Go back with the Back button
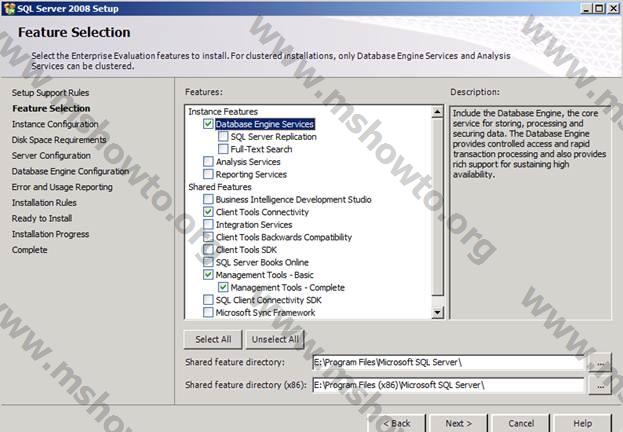The width and height of the screenshot is (623, 432). click(x=396, y=423)
